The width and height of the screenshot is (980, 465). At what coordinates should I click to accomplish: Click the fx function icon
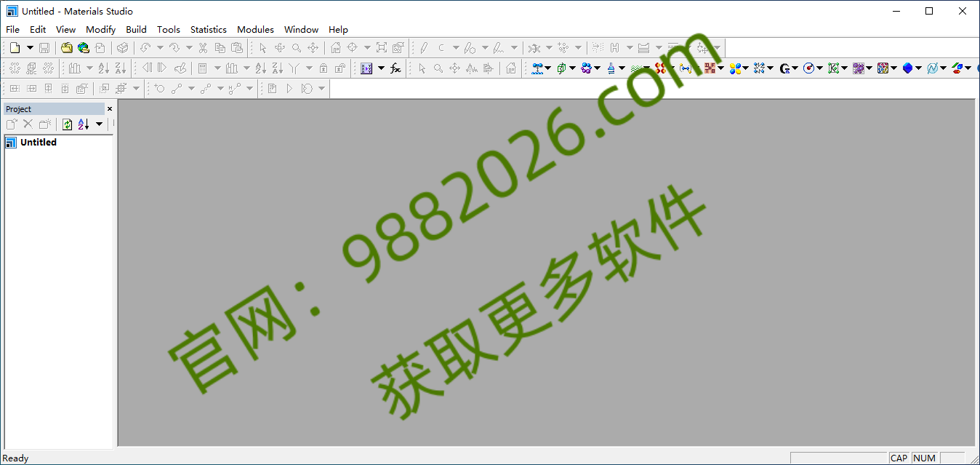pos(395,68)
